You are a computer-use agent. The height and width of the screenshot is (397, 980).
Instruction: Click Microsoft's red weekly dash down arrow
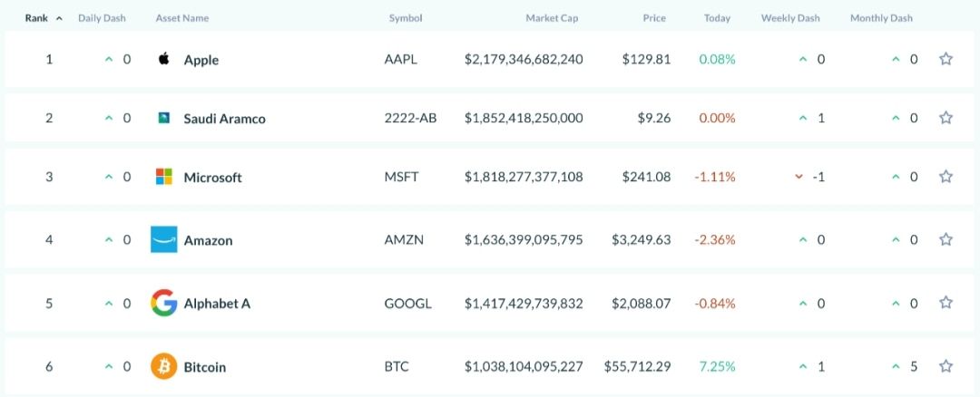799,177
